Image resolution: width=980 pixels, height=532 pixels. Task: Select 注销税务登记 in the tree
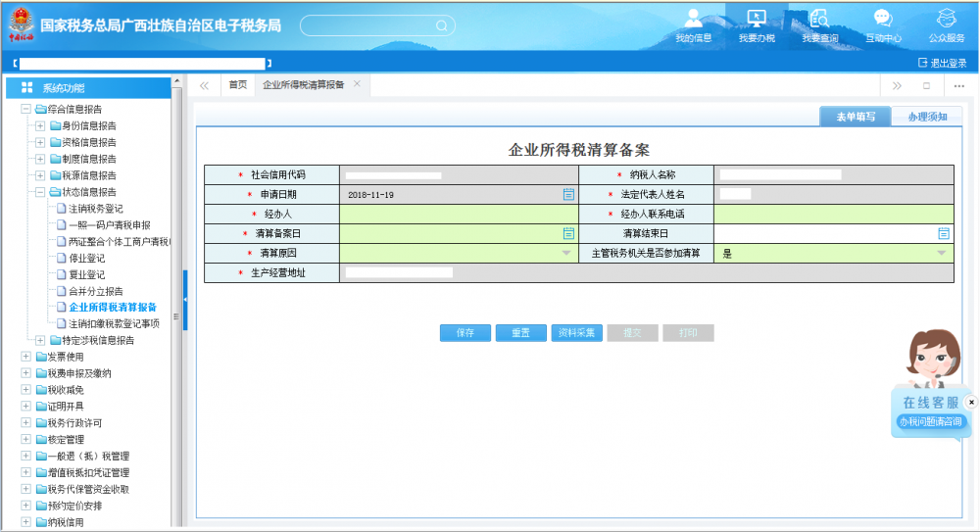coord(95,209)
